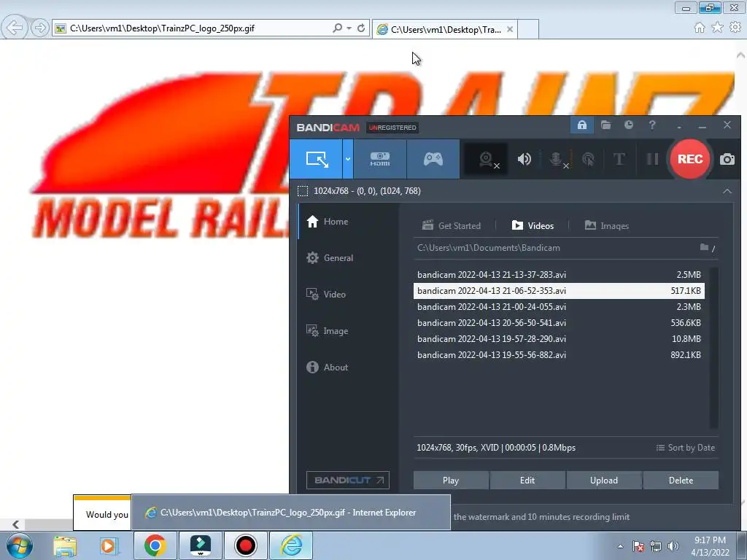Viewport: 747px width, 560px height.
Task: Switch to Images tab
Action: 607,226
